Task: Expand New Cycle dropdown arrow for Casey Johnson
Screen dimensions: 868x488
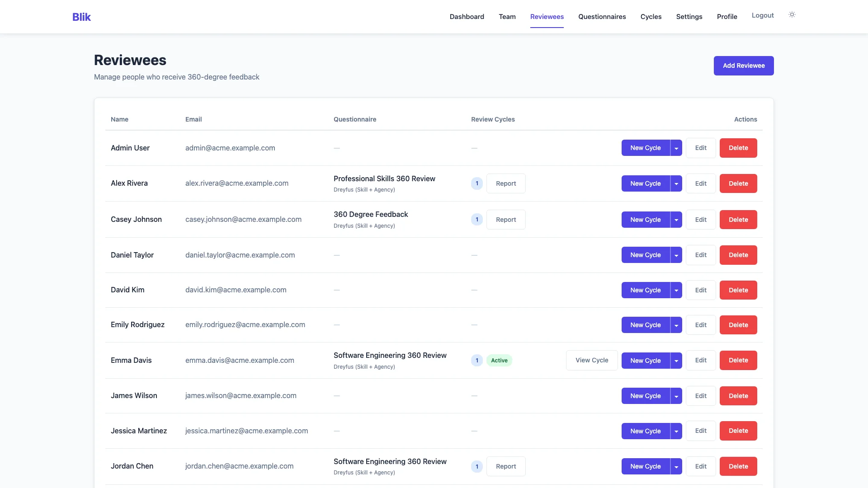Action: click(676, 220)
